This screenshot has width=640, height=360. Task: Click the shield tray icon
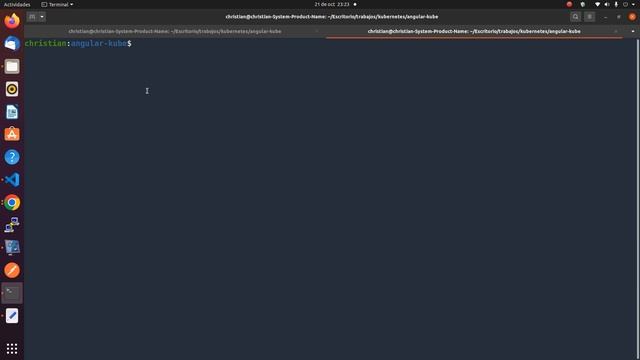click(x=583, y=4)
